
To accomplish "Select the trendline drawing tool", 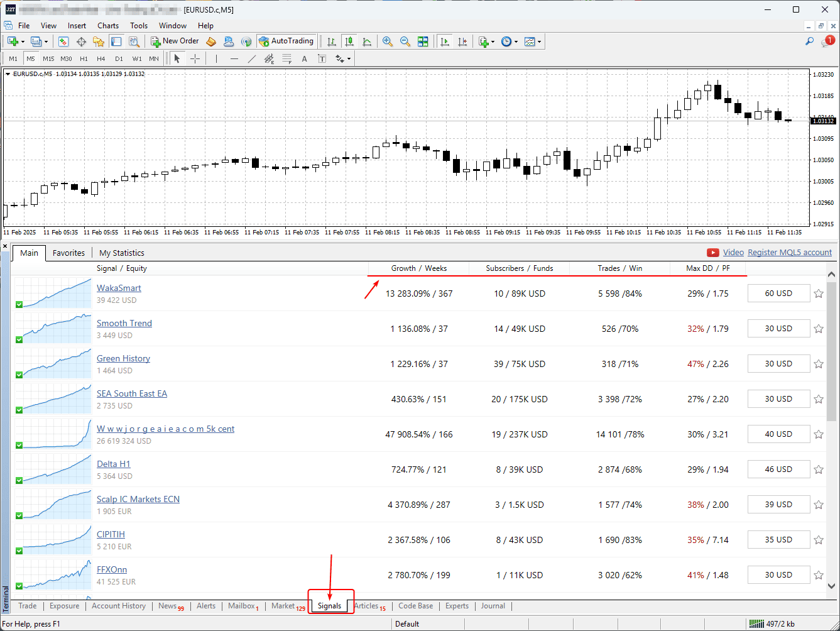I will [252, 58].
